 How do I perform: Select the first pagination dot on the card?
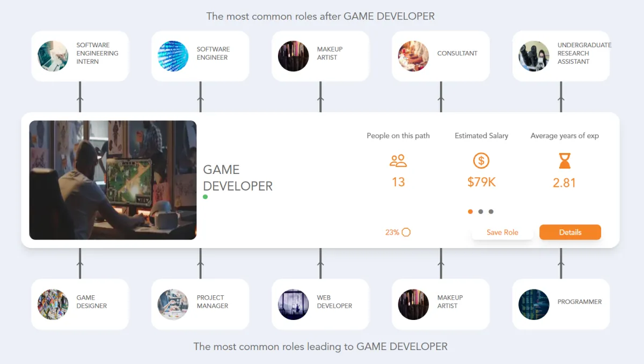470,212
